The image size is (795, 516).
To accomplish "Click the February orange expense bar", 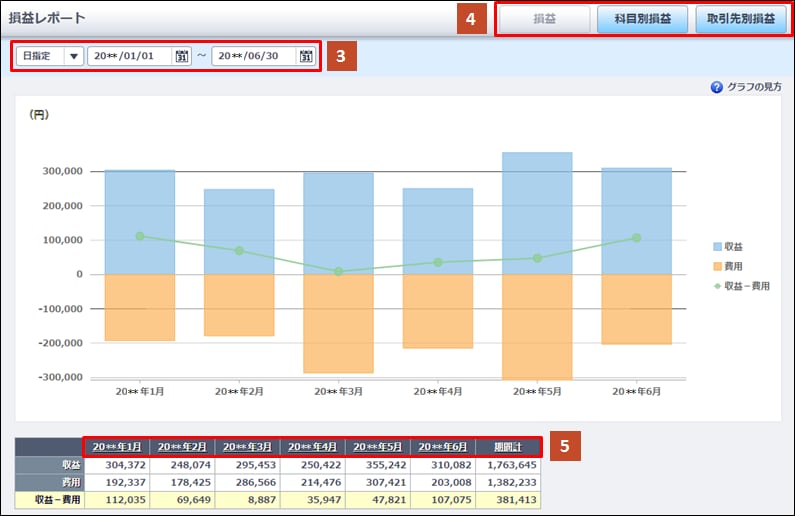I will pyautogui.click(x=239, y=305).
